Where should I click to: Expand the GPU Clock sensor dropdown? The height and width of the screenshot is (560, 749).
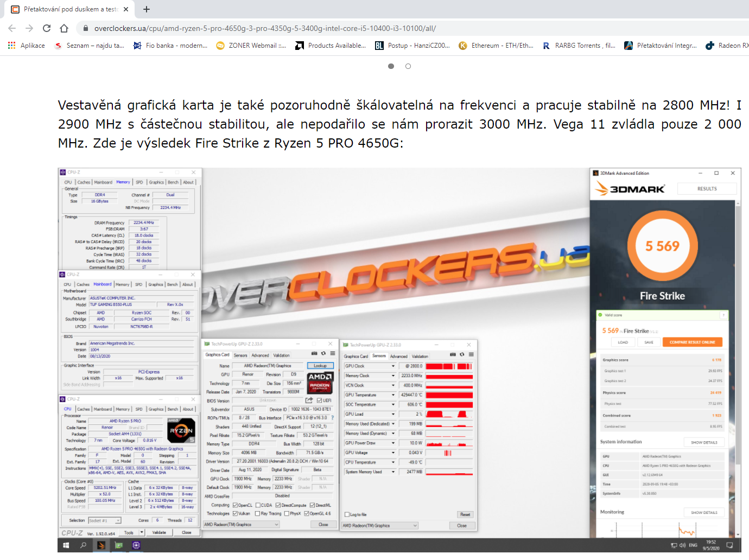[x=393, y=366]
